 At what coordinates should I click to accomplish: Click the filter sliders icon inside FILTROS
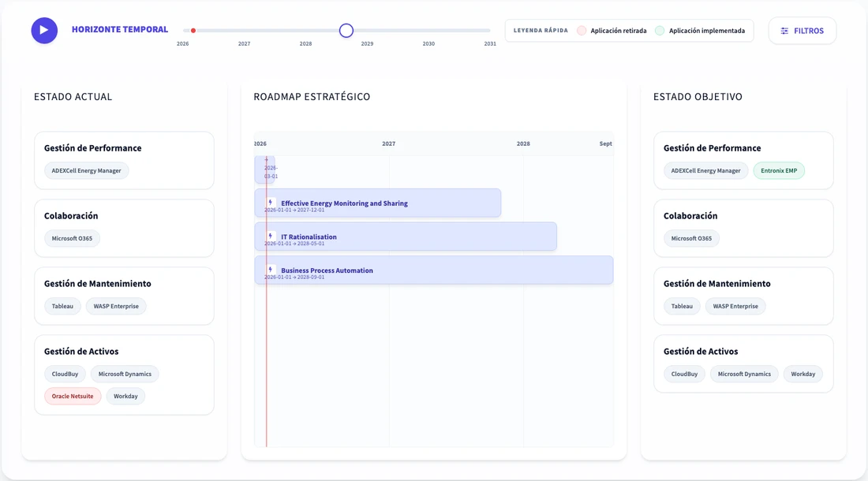tap(784, 30)
